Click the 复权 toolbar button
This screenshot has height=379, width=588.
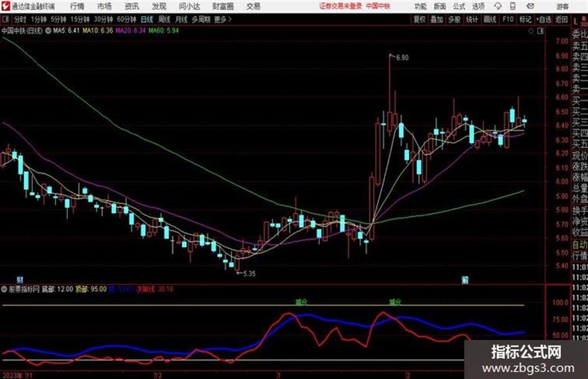419,19
